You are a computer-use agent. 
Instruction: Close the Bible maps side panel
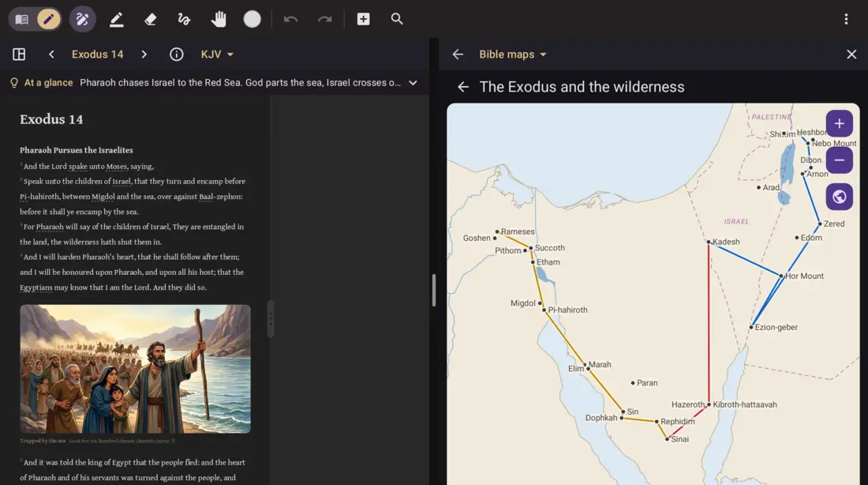click(851, 55)
